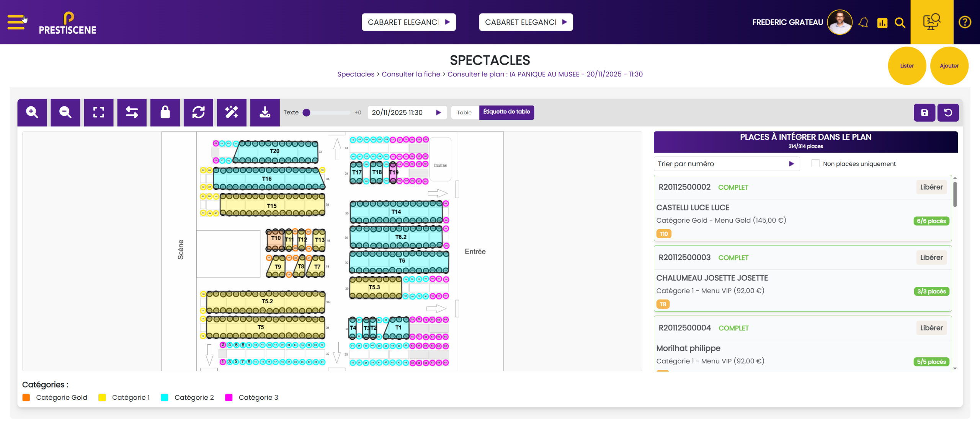Save the plan with floppy icon
980x441 pixels.
click(x=924, y=112)
